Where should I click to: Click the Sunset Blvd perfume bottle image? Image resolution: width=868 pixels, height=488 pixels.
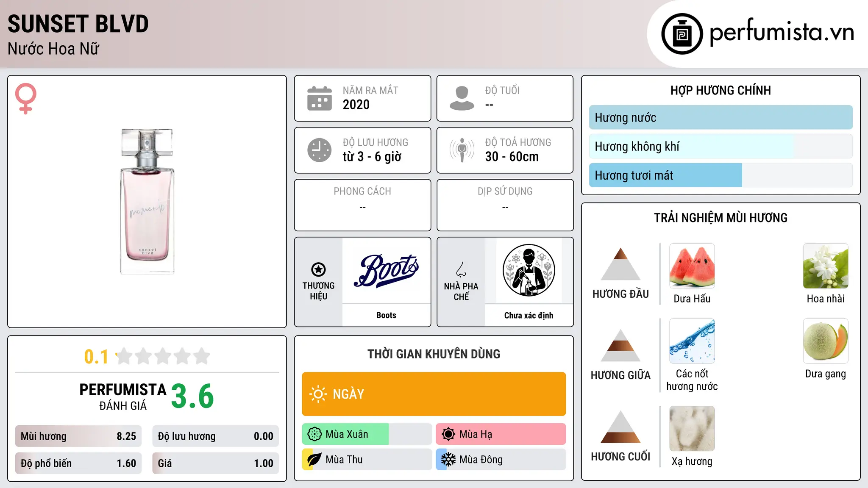pyautogui.click(x=147, y=202)
